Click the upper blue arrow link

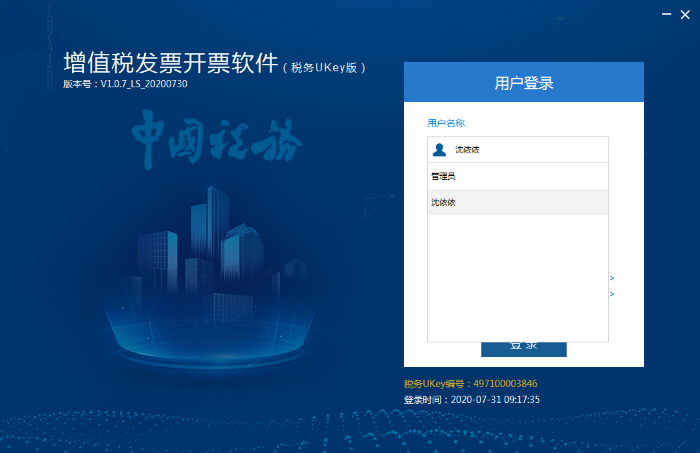click(x=612, y=278)
